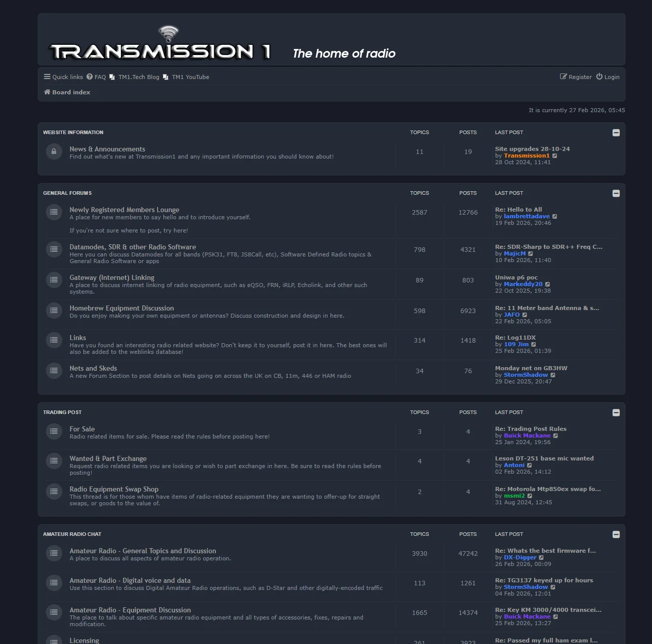Click the TM1 YouTube icon in the header
Screen dimensions: 652x644
coord(165,76)
